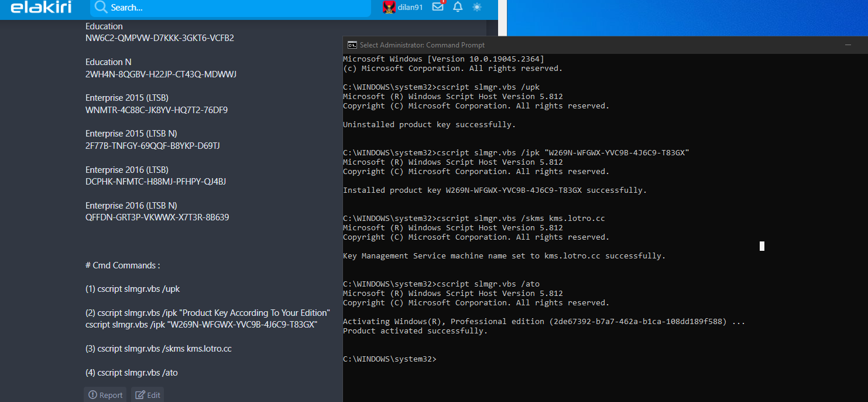
Task: Open the alerts bell icon
Action: click(458, 7)
